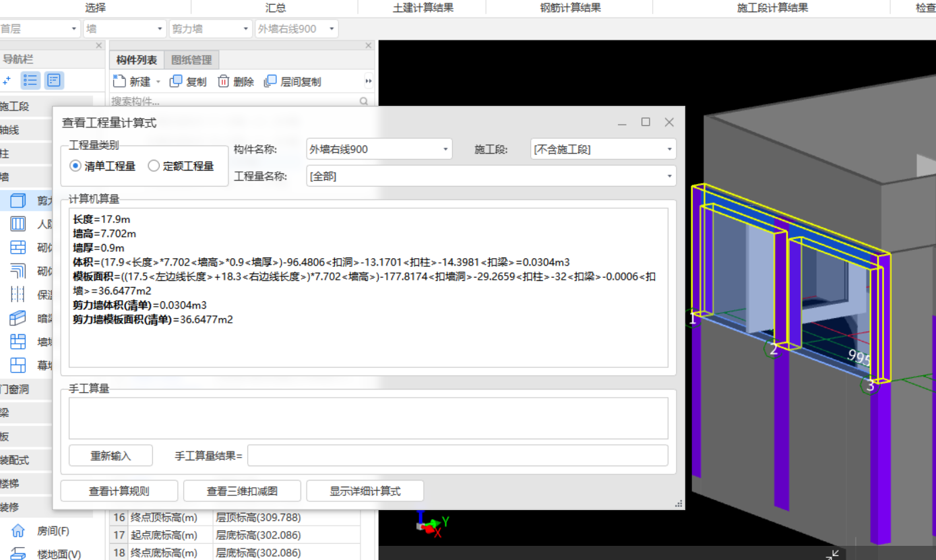Click the 层间复制 inter-floor copy icon
The height and width of the screenshot is (560, 936).
click(x=270, y=82)
